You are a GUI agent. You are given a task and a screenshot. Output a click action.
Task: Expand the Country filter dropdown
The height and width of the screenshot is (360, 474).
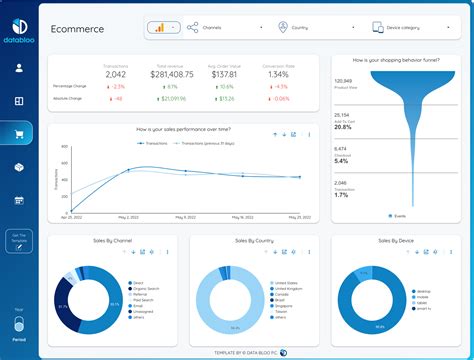point(353,27)
